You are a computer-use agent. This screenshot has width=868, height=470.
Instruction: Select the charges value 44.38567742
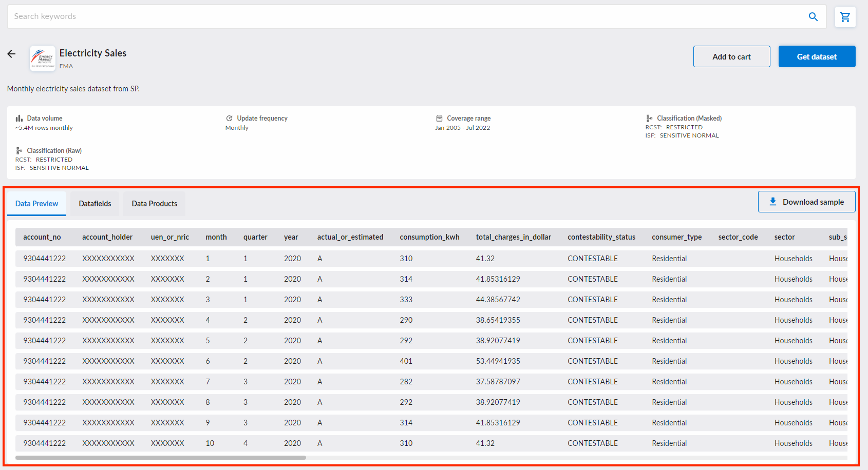(x=498, y=300)
